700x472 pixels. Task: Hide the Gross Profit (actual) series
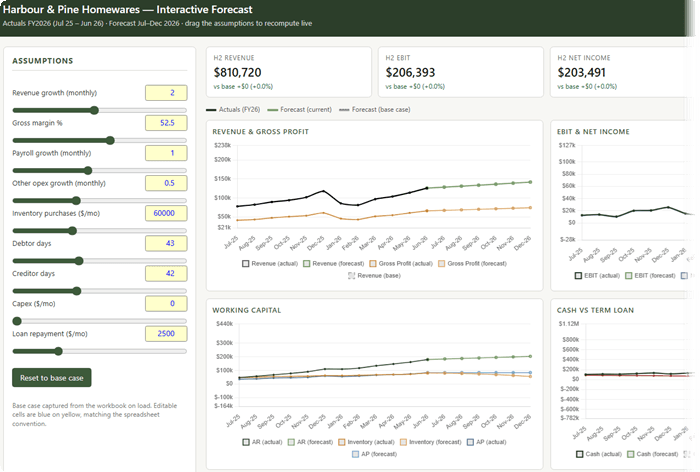point(401,263)
